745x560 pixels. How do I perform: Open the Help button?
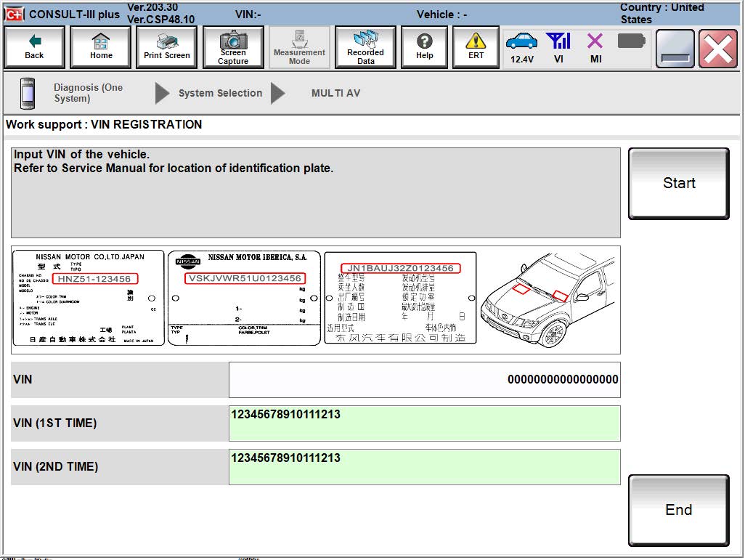424,47
